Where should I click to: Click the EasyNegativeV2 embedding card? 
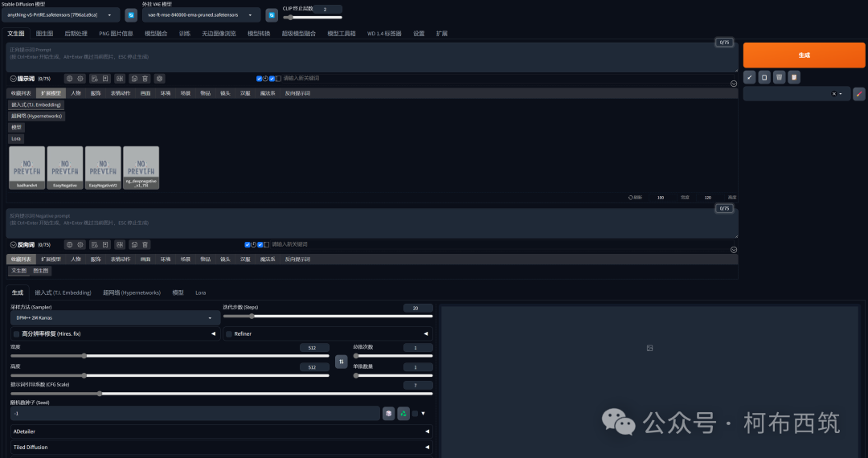point(103,168)
